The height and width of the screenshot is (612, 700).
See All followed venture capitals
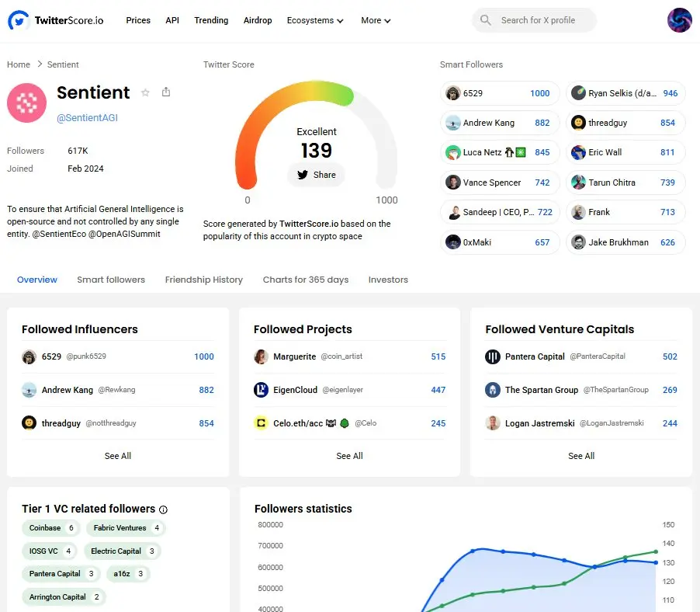click(x=581, y=456)
